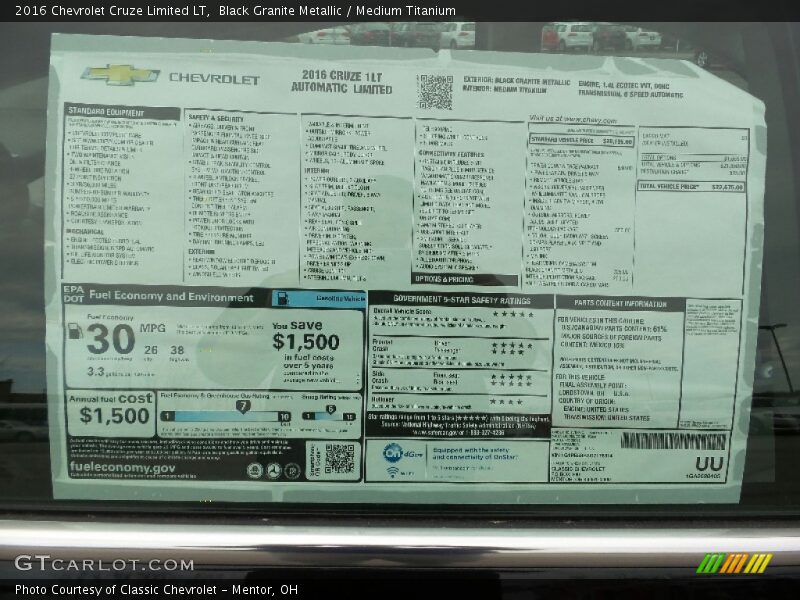Click the Side Crash star ratings
The width and height of the screenshot is (800, 600).
click(511, 380)
